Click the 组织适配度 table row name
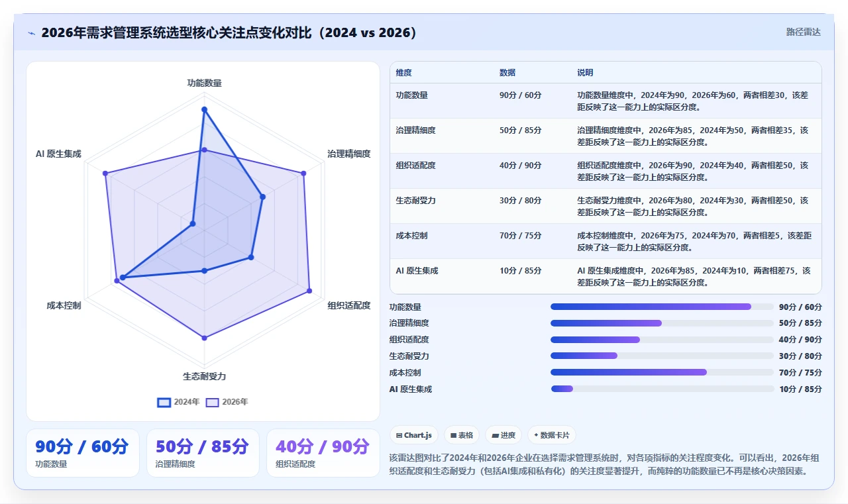The width and height of the screenshot is (848, 504). [416, 166]
